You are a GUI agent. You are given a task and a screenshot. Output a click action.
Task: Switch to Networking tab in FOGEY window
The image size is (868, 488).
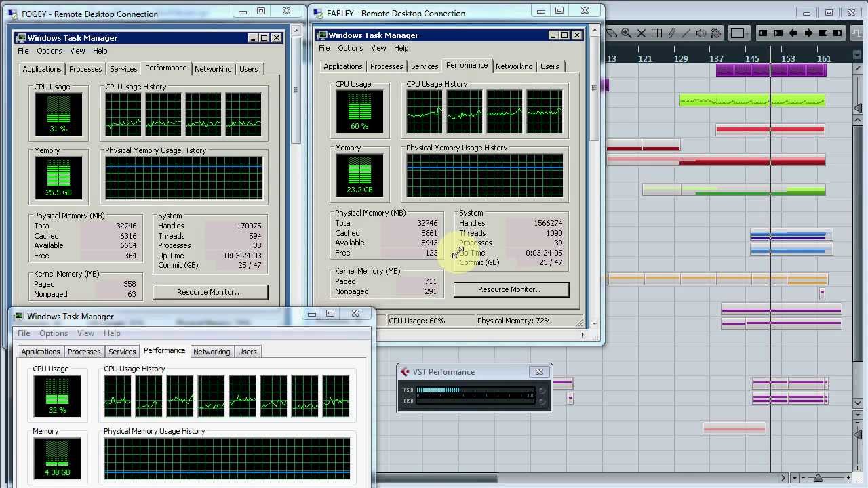tap(213, 69)
